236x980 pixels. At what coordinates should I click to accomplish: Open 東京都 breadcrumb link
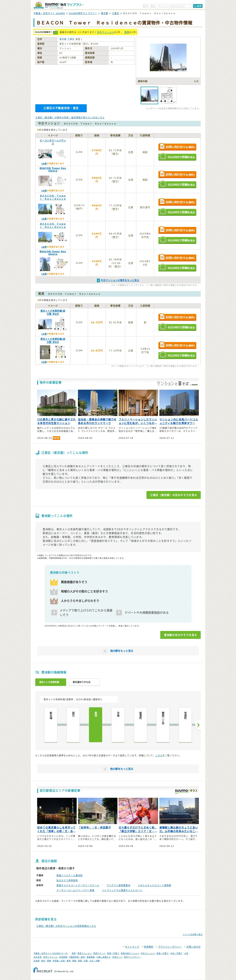coord(104,13)
